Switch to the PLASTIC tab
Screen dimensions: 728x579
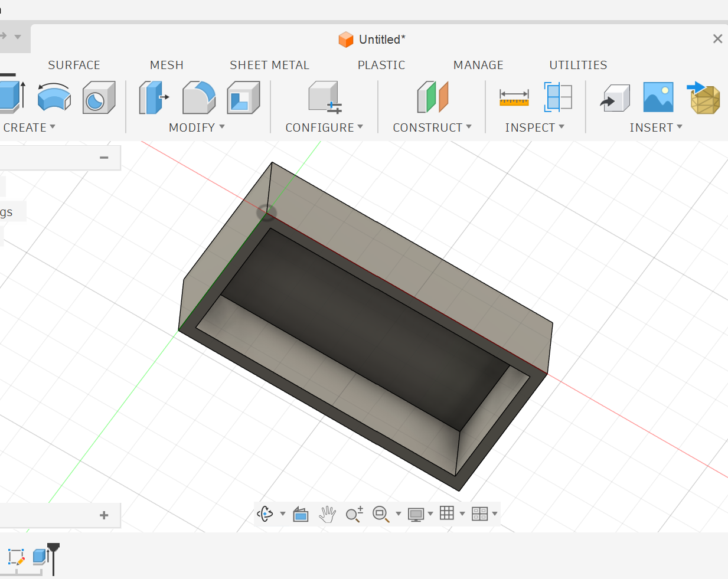(381, 65)
